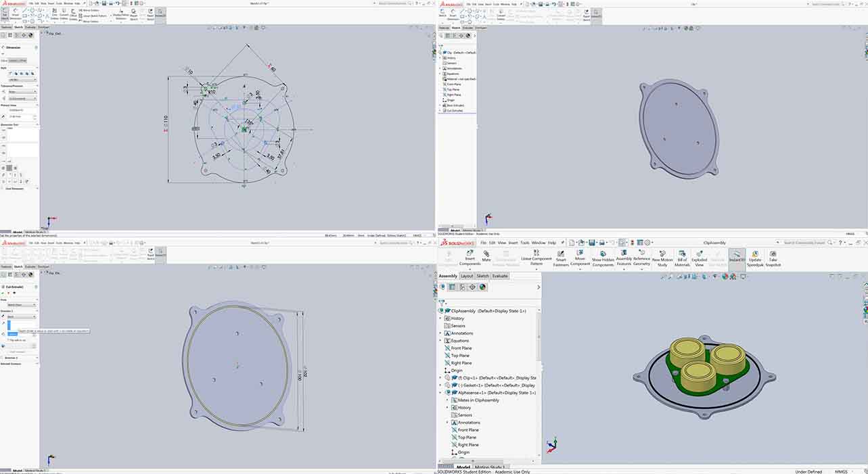Screen dimensions: 868x474
Task: Start a New Motion Study
Action: click(662, 259)
